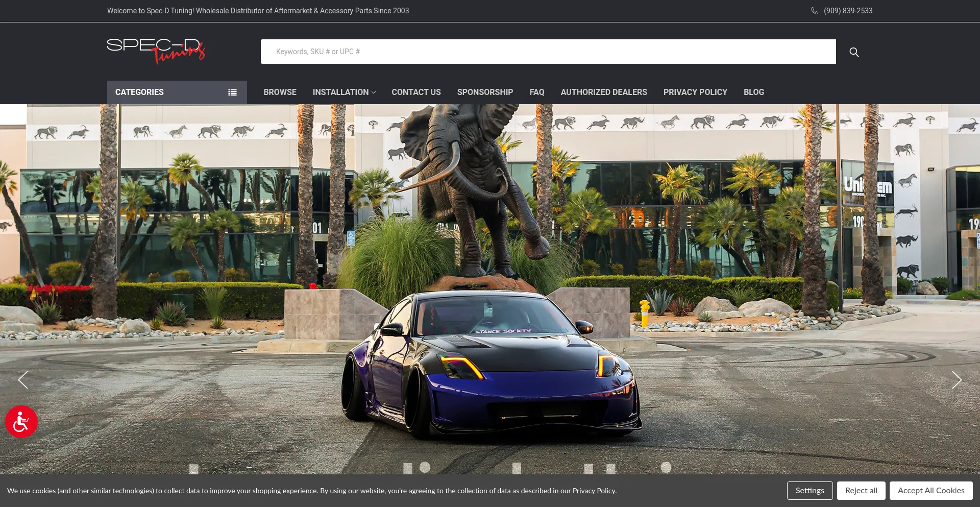Open the Categories list icon

(232, 92)
